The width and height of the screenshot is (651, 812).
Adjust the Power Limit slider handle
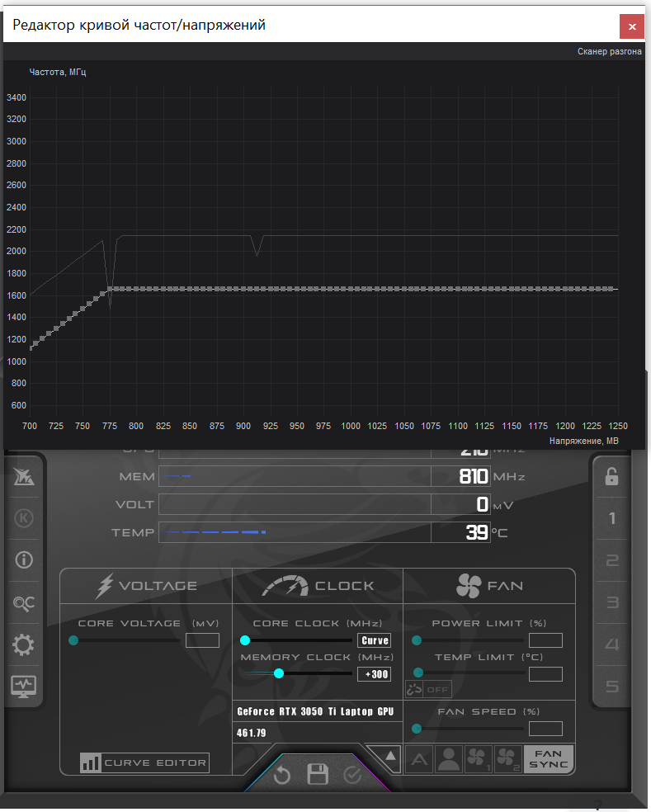click(x=417, y=640)
